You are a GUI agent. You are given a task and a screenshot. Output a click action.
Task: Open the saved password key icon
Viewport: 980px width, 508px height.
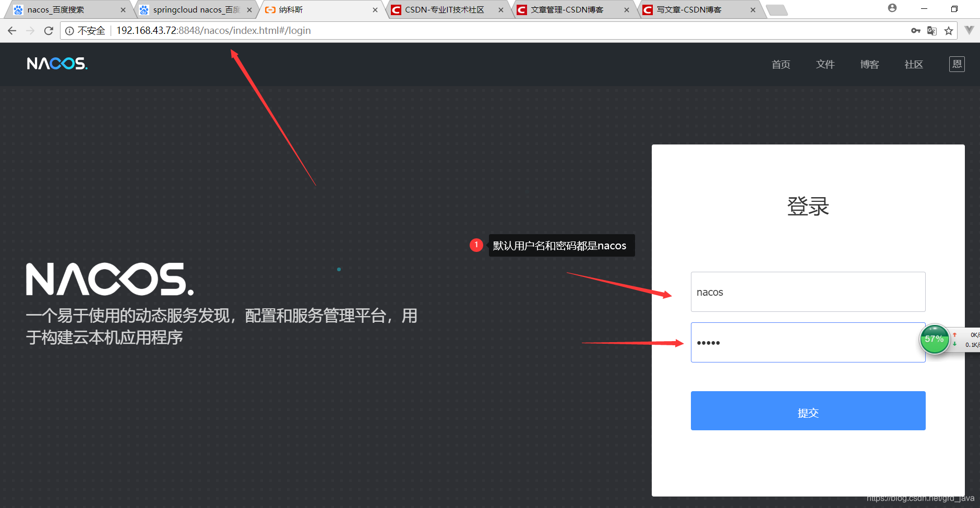916,31
